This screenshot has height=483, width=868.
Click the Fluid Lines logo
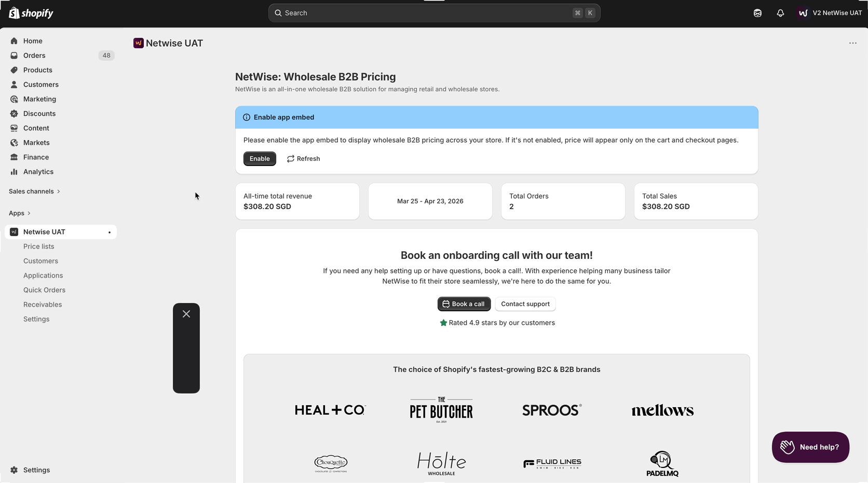[x=552, y=463]
